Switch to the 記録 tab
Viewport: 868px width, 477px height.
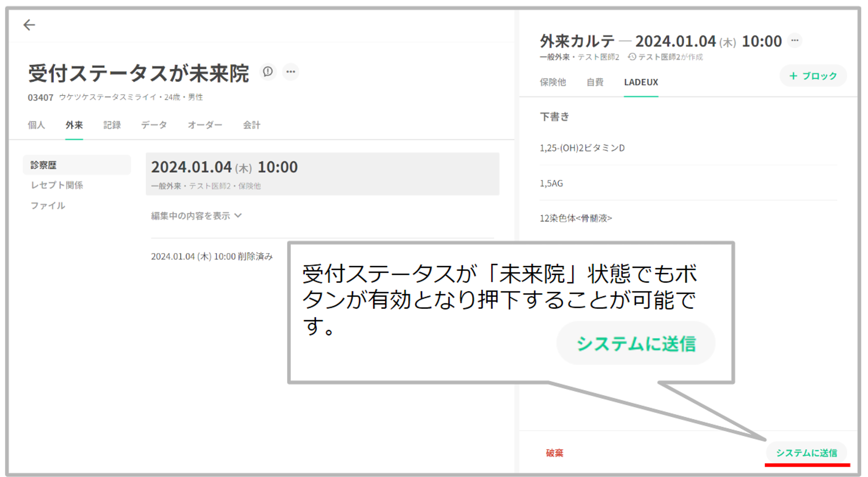pos(112,125)
